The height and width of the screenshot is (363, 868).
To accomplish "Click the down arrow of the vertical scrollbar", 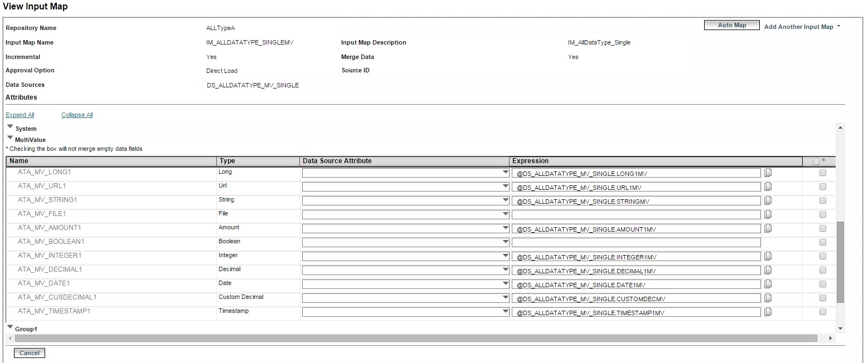I will point(841,329).
